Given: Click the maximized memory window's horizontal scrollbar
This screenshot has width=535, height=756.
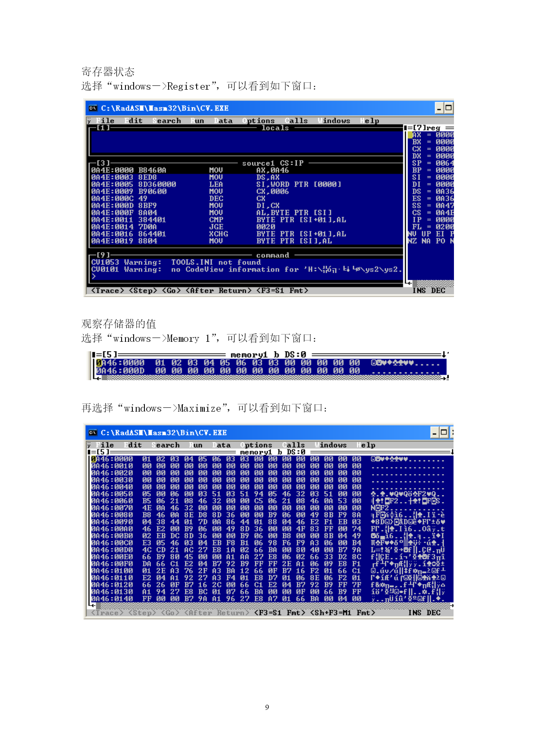Looking at the screenshot, I should pyautogui.click(x=272, y=606).
